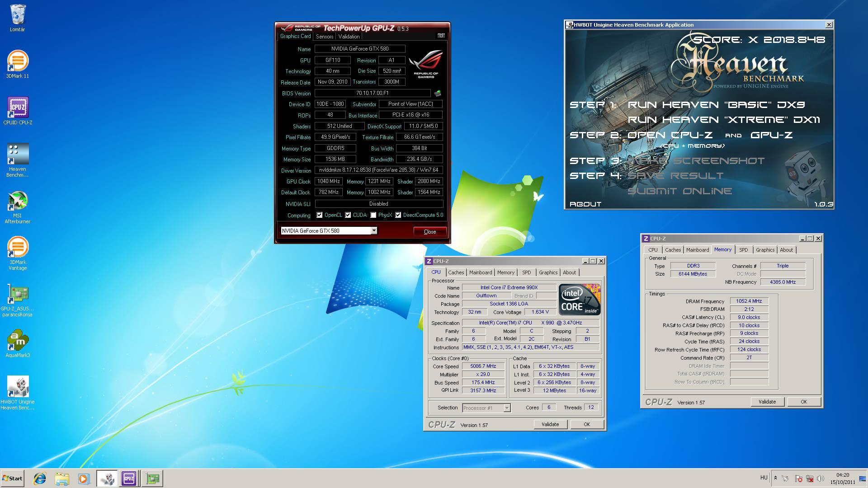Click the BIOS save chip icon in GPU-Z
The height and width of the screenshot is (488, 868).
pos(438,94)
